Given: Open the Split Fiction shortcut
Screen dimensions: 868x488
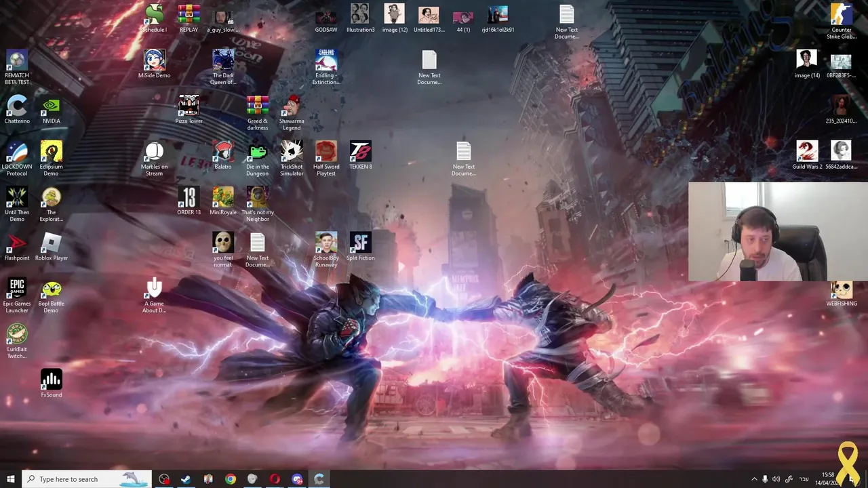Looking at the screenshot, I should click(x=361, y=245).
